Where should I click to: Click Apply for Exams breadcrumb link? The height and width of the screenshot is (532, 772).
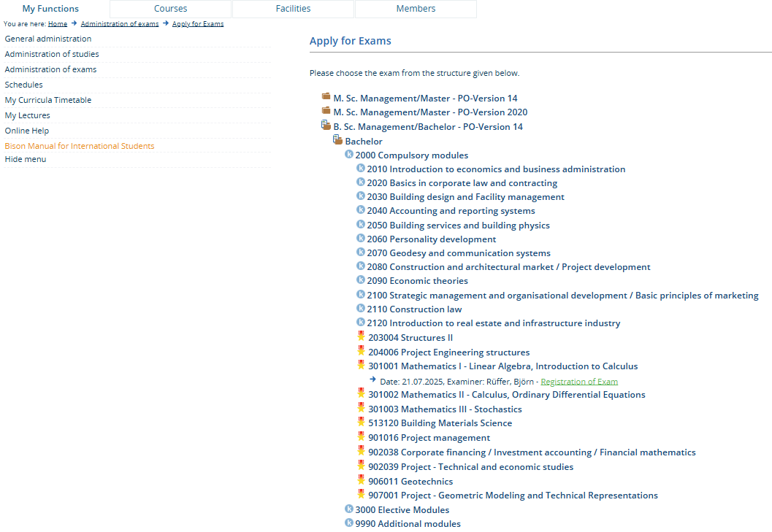(198, 23)
